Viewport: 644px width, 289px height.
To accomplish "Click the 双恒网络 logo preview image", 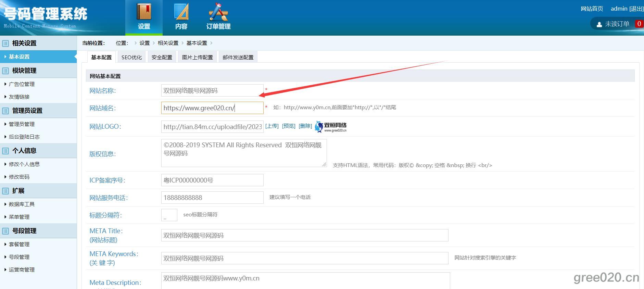I will tap(331, 126).
